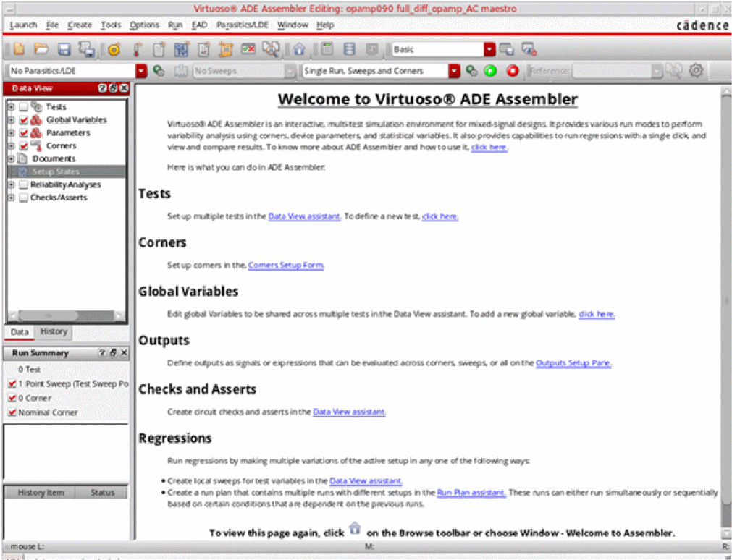Click the Data View help question icon
This screenshot has height=560, width=732.
point(102,88)
